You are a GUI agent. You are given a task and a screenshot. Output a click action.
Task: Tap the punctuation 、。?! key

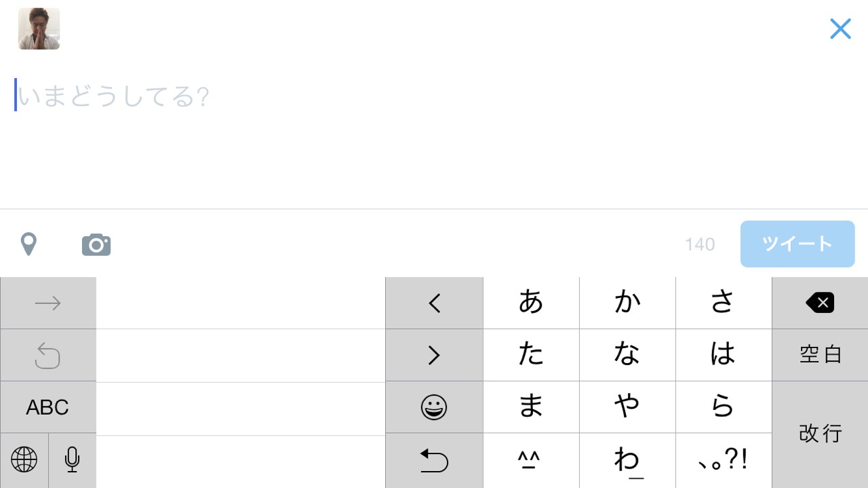(723, 460)
